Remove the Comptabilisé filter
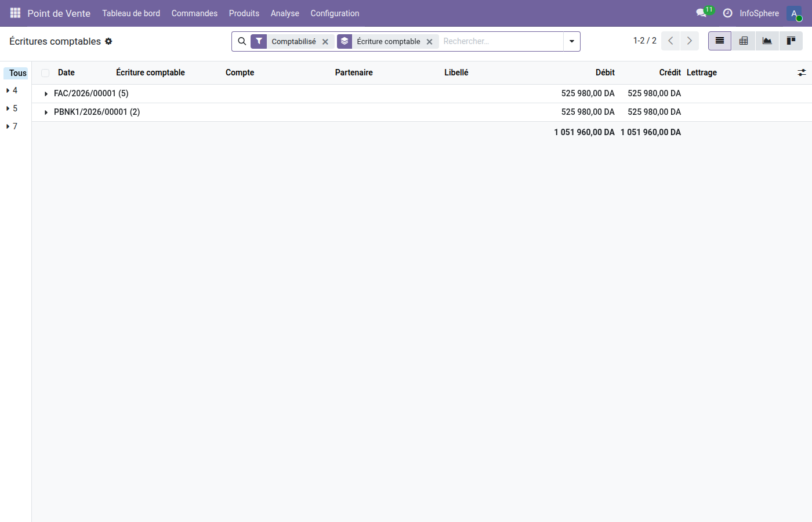The height and width of the screenshot is (522, 812). point(325,42)
